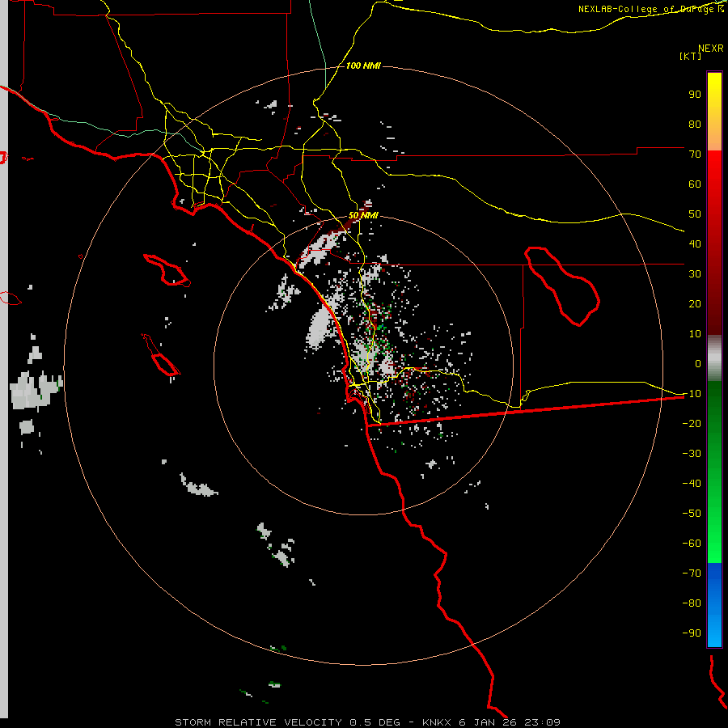This screenshot has width=728, height=728.
Task: Click the -30 knot scale label
Action: tap(692, 454)
